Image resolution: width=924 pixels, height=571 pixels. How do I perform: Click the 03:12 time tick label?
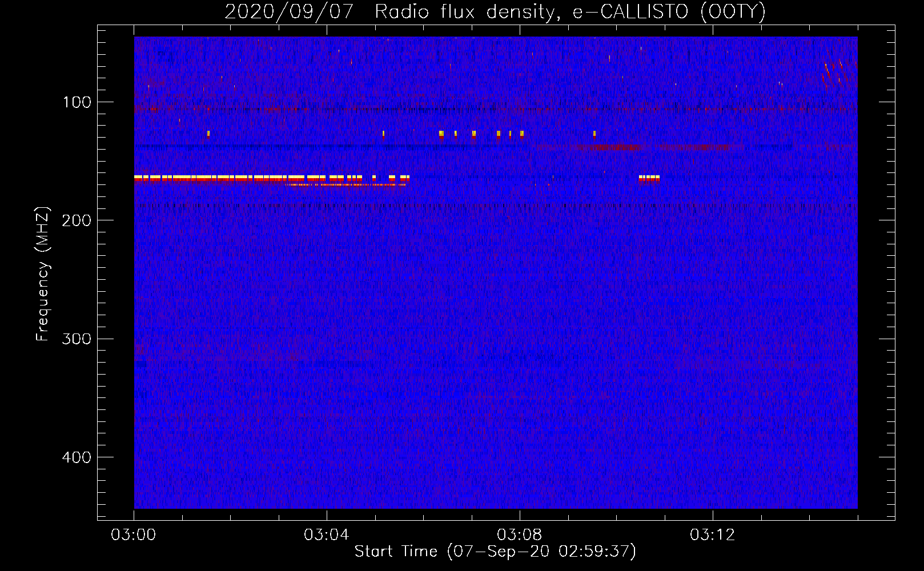[x=713, y=535]
